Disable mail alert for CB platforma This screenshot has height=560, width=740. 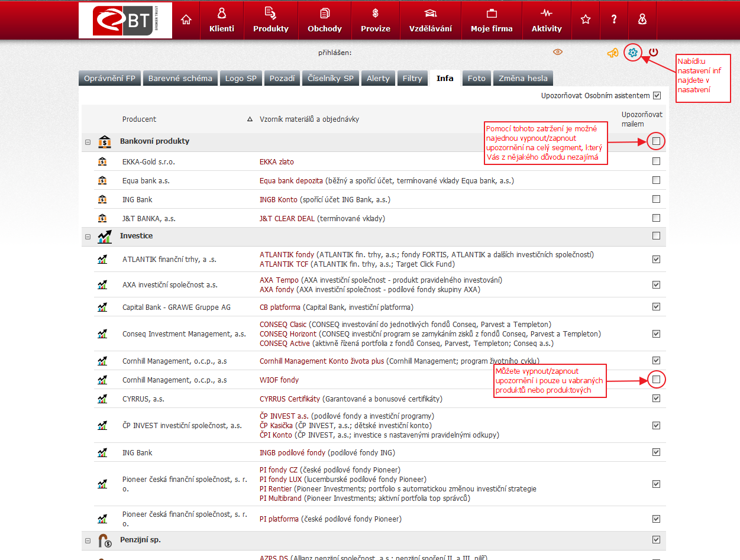656,307
